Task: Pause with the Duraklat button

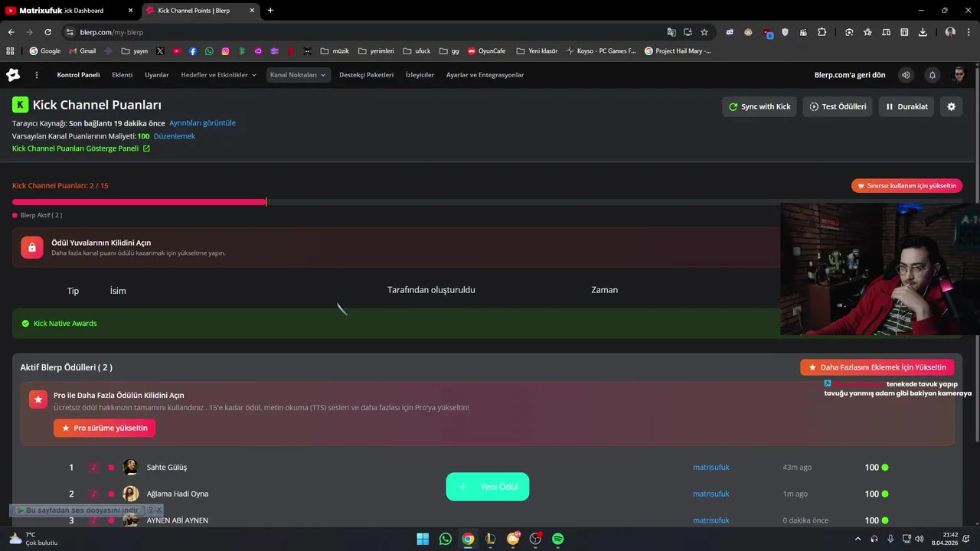Action: (906, 106)
